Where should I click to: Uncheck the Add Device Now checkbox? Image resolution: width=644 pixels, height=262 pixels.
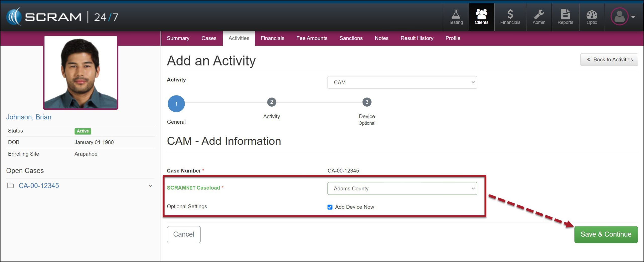pos(330,207)
